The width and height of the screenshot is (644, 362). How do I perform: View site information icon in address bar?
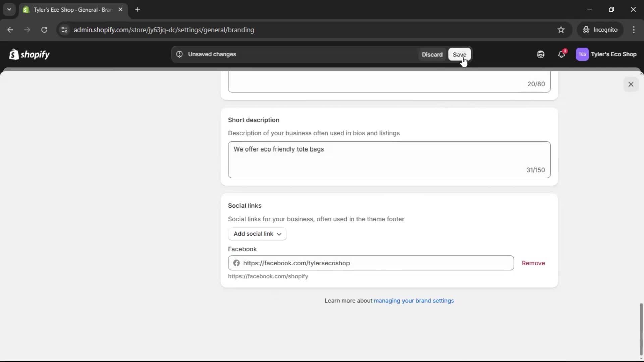64,30
